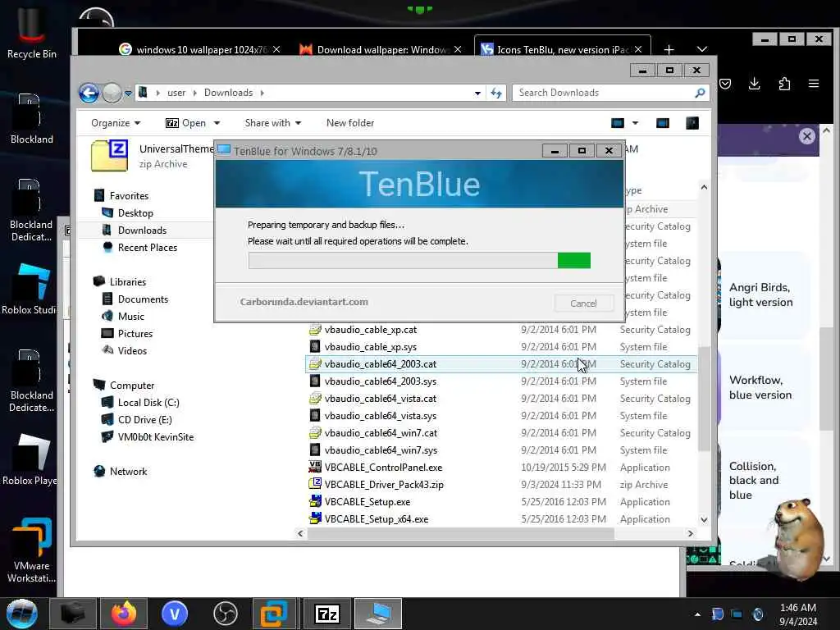Switch to windows 10 wallpaper browser tab
This screenshot has width=840, height=630.
point(199,50)
